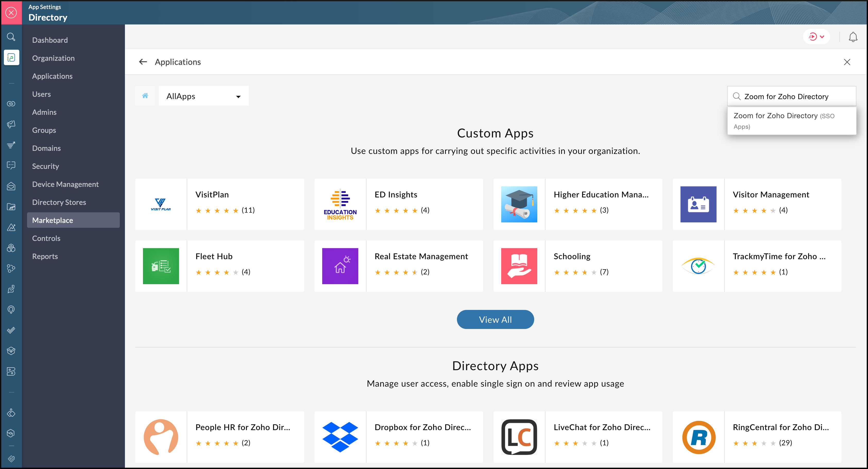Close the Applications panel with X
868x469 pixels.
coord(847,62)
